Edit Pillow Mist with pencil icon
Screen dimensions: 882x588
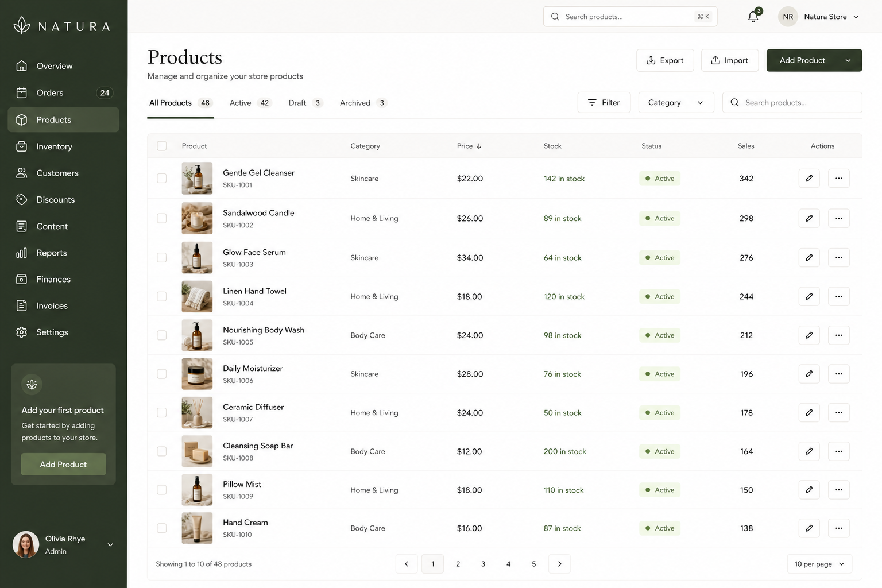(809, 490)
